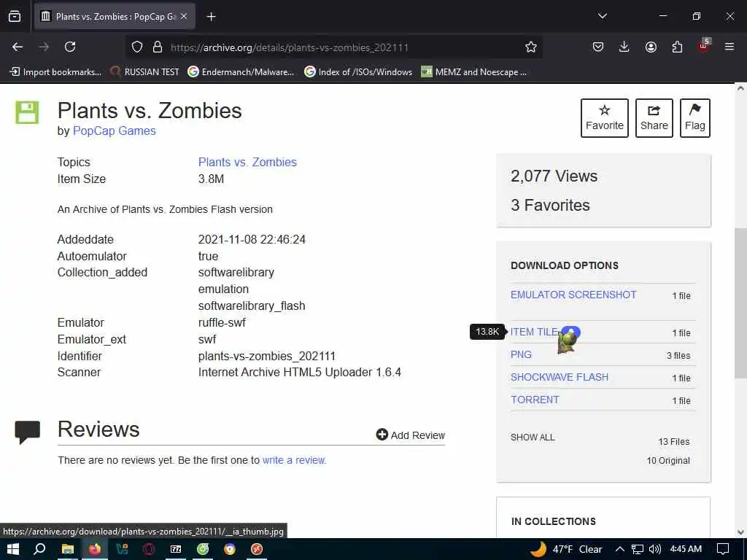Expand the list all tabs chevron
Viewport: 747px width, 560px height.
coord(603,16)
